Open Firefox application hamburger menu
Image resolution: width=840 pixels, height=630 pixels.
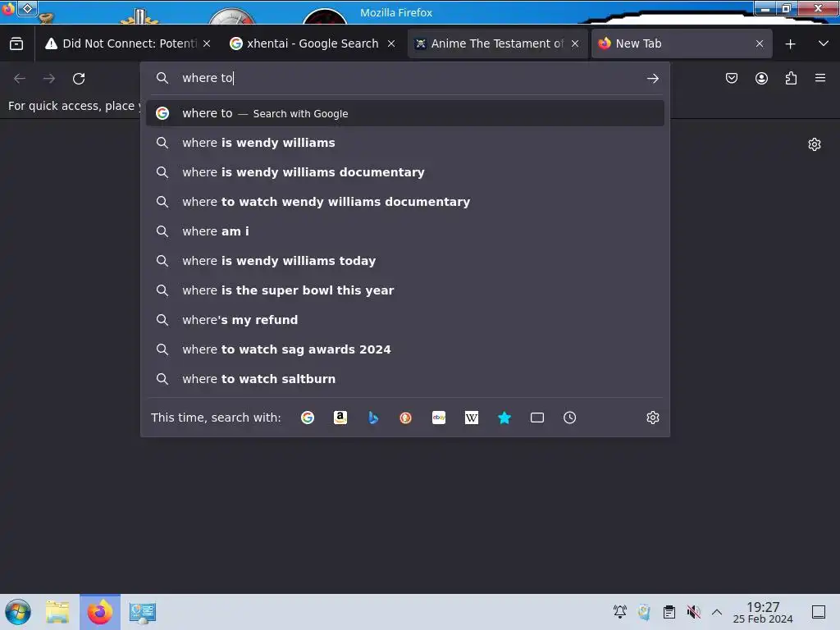[x=820, y=78]
